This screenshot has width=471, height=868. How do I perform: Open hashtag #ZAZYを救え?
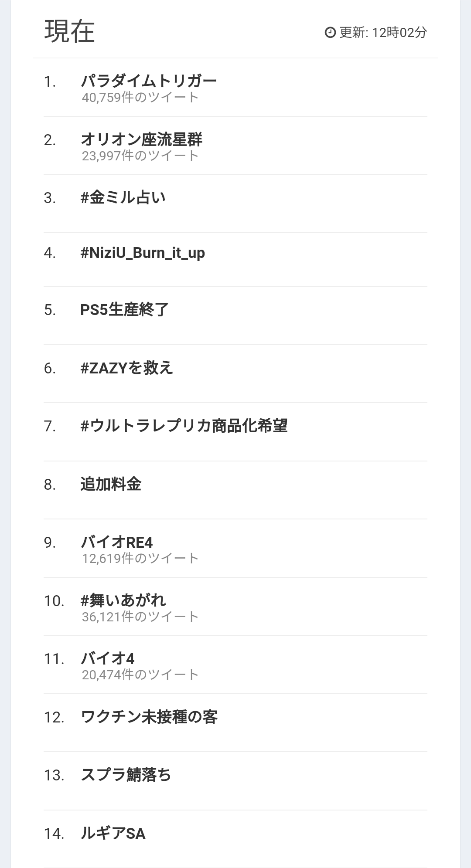(126, 368)
